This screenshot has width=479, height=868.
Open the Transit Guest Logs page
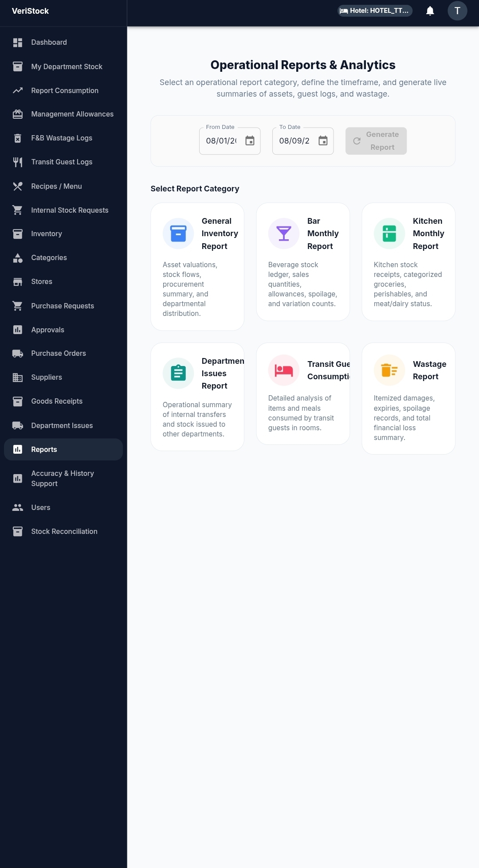(63, 162)
